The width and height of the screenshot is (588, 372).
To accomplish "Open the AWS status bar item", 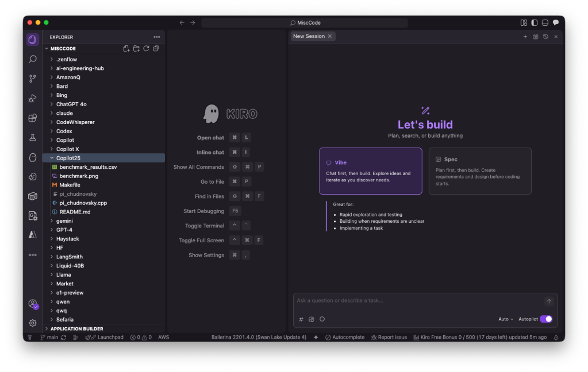I will click(x=163, y=337).
